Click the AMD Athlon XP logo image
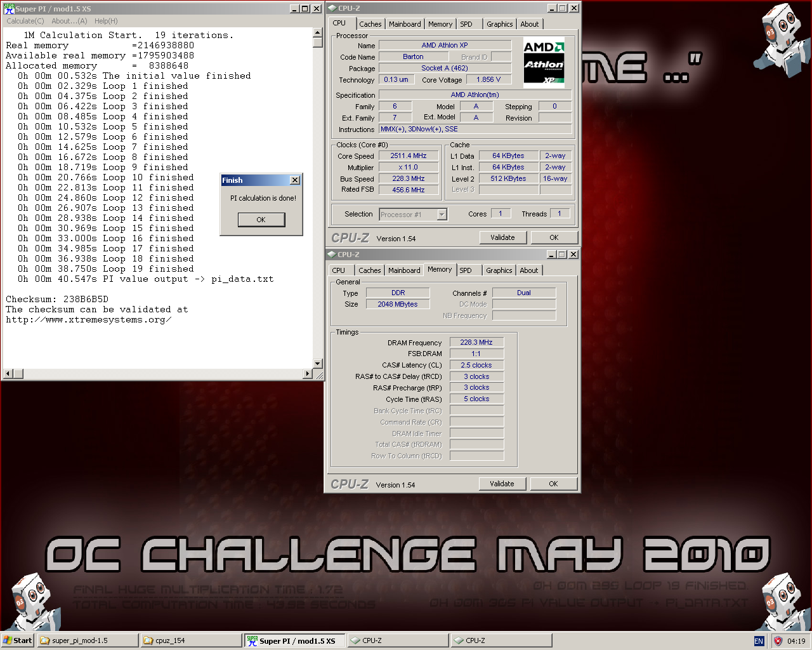 coord(544,62)
